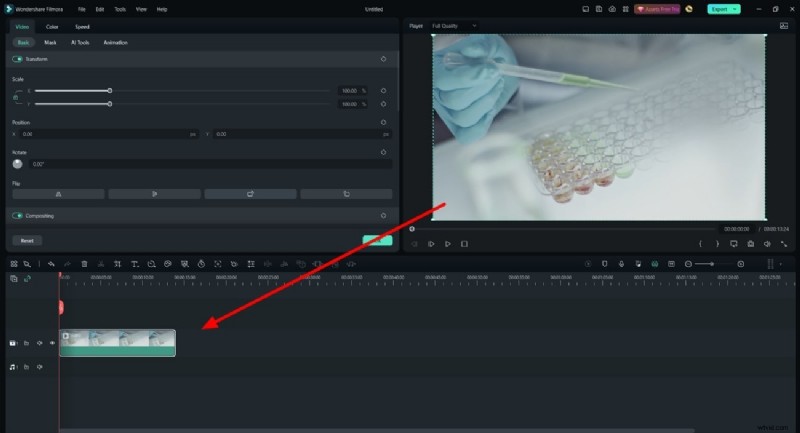Mute video track 1 speaker icon
The image size is (800, 433).
[x=40, y=343]
